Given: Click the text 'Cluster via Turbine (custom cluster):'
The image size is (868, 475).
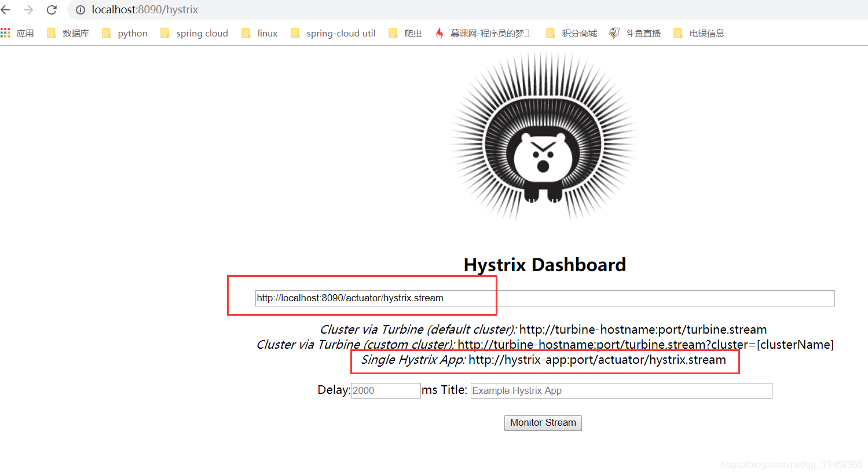Looking at the screenshot, I should pos(356,345).
